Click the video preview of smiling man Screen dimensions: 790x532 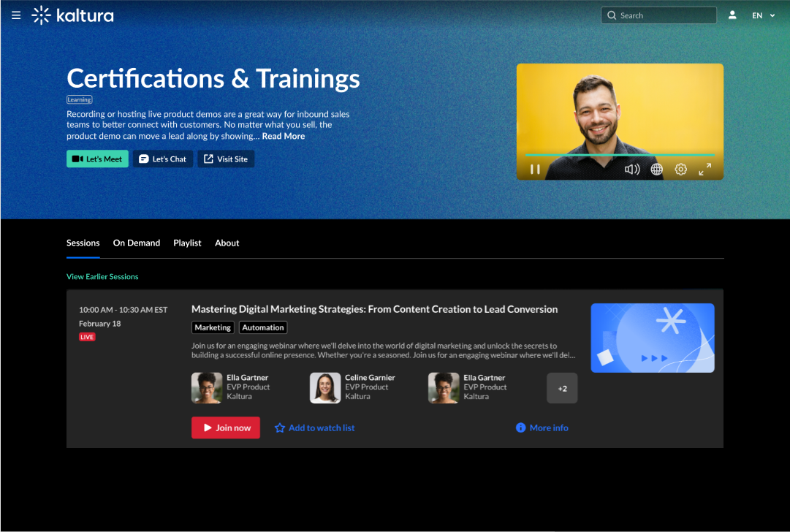coord(620,121)
